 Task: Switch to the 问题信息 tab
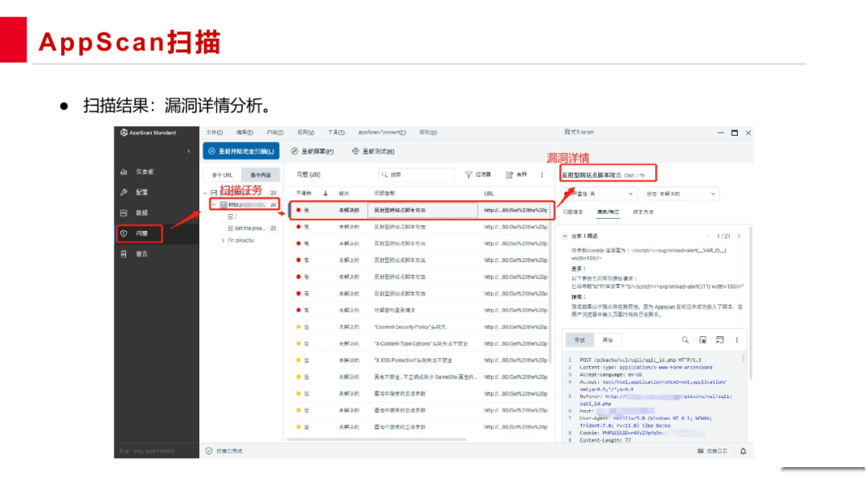pos(573,212)
